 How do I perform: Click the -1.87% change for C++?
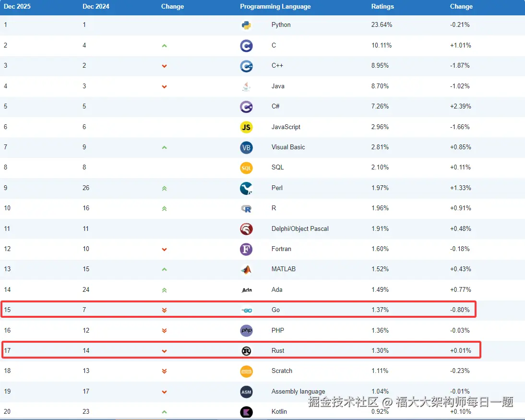tap(460, 65)
